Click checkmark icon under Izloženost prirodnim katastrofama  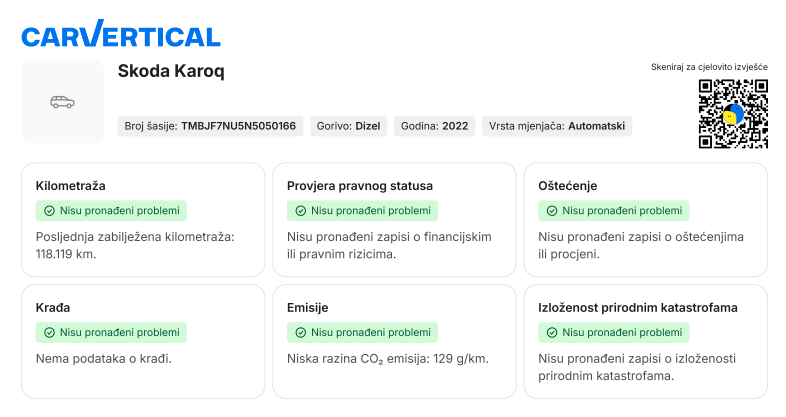(x=552, y=333)
